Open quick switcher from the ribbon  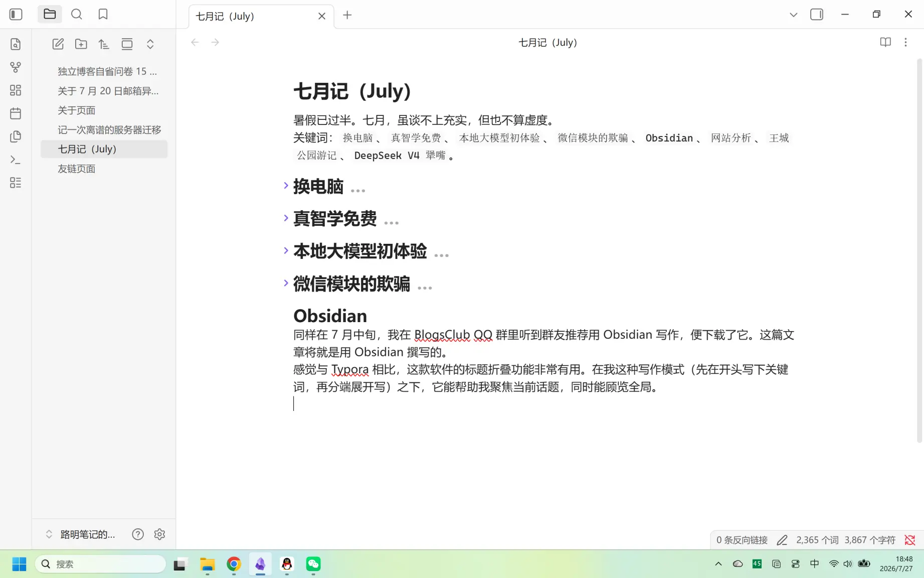[x=16, y=44]
